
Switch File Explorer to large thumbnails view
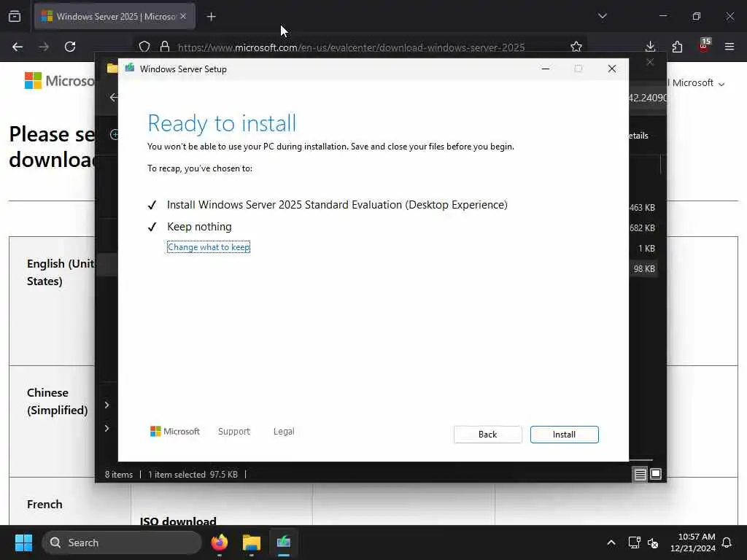coord(656,474)
